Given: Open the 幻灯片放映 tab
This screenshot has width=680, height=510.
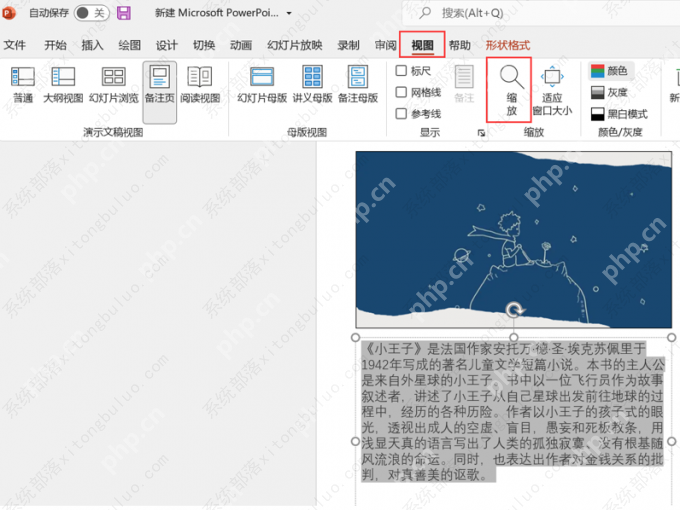Looking at the screenshot, I should (x=295, y=45).
